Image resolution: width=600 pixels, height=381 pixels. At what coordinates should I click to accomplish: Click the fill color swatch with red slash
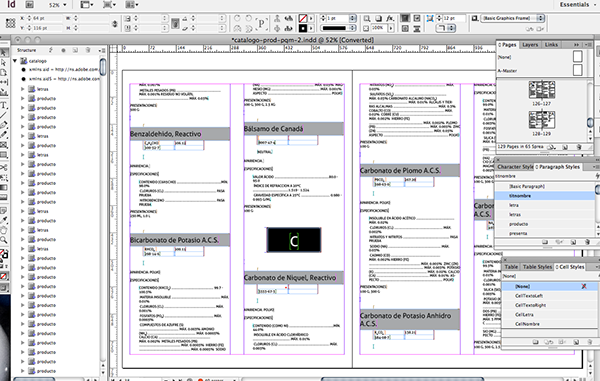pyautogui.click(x=303, y=18)
